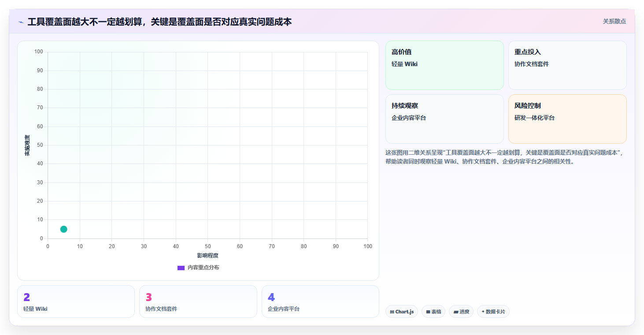Image resolution: width=644 pixels, height=335 pixels.
Task: Toggle the 内容重点分布 legend purple swatch
Action: [181, 268]
